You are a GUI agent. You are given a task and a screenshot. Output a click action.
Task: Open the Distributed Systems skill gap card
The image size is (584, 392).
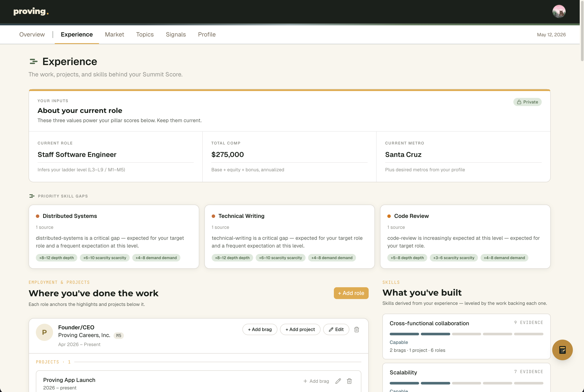coord(114,237)
